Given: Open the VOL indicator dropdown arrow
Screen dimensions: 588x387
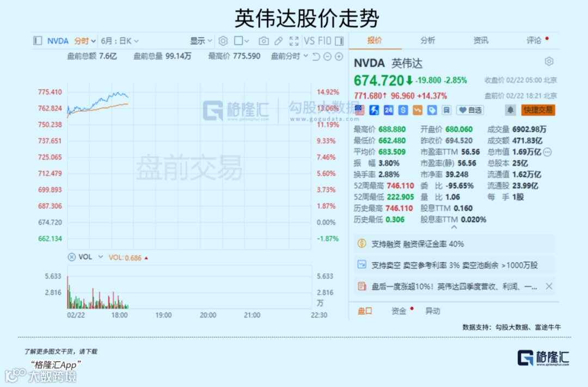Looking at the screenshot, I should point(101,257).
